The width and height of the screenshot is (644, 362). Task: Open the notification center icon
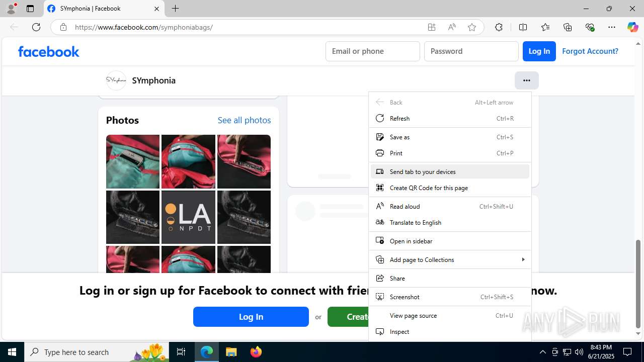(627, 352)
